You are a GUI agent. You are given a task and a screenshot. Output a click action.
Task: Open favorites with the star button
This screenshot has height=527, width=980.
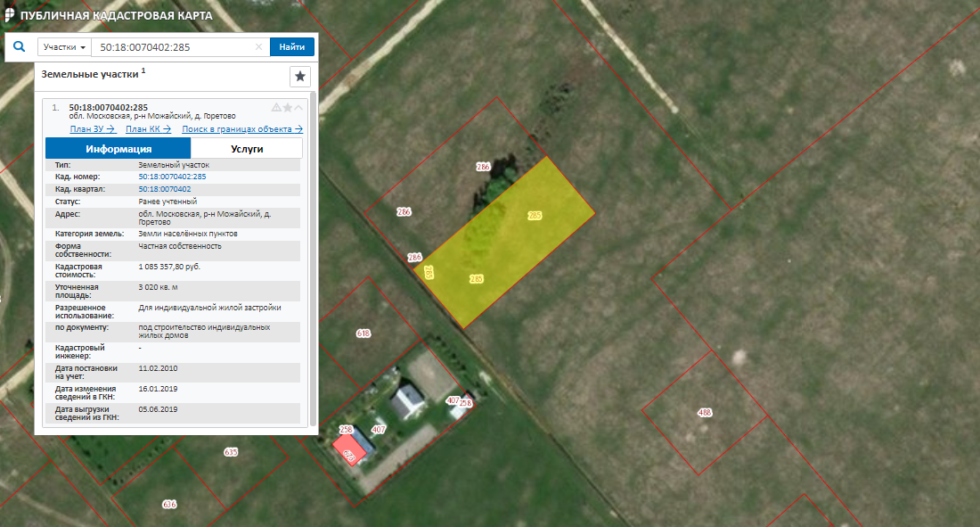pyautogui.click(x=300, y=77)
